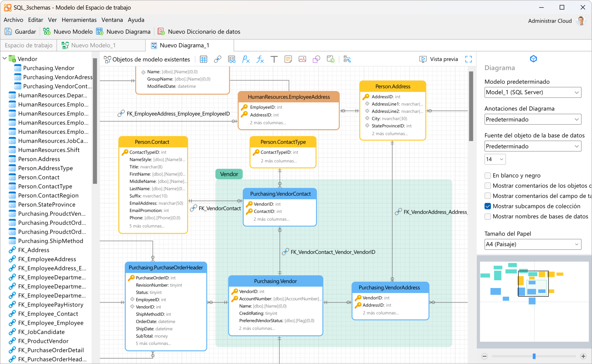Click the zoom in plus icon
Screen dimensions: 592x364
tap(583, 356)
